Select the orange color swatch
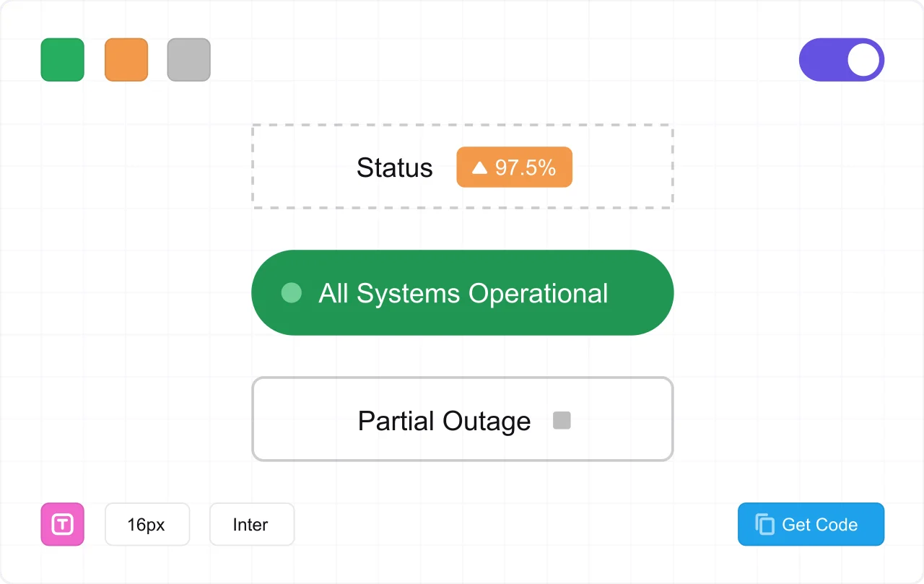This screenshot has height=584, width=924. (126, 60)
